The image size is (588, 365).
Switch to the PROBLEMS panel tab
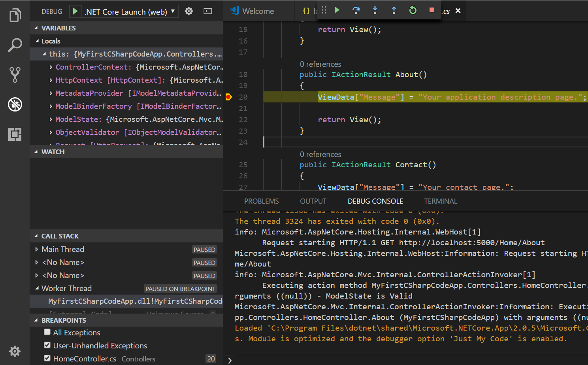(x=261, y=201)
